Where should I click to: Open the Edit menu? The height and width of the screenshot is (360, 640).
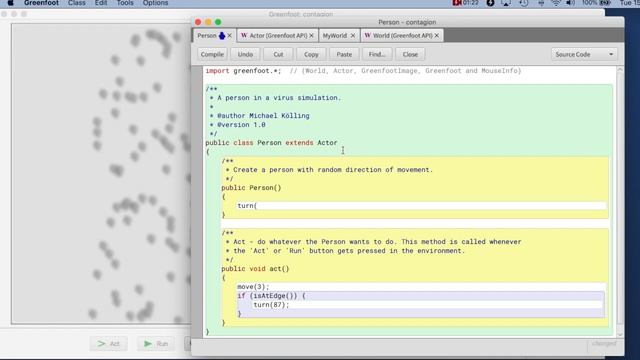tap(101, 3)
